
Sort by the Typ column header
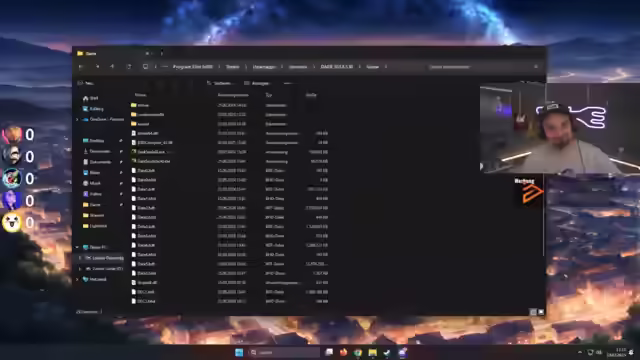[269, 95]
